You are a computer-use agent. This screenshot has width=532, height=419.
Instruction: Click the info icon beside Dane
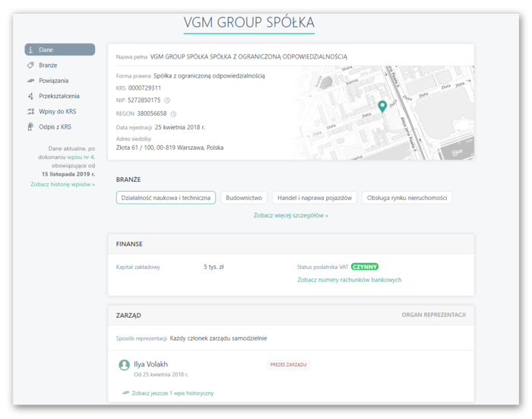(31, 49)
